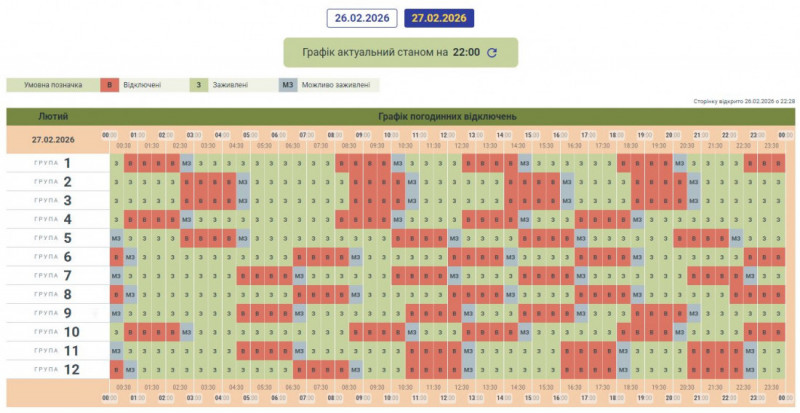Viewport: 800px width, 413px height.
Task: Click the green 'З' legend swatch
Action: tap(198, 85)
